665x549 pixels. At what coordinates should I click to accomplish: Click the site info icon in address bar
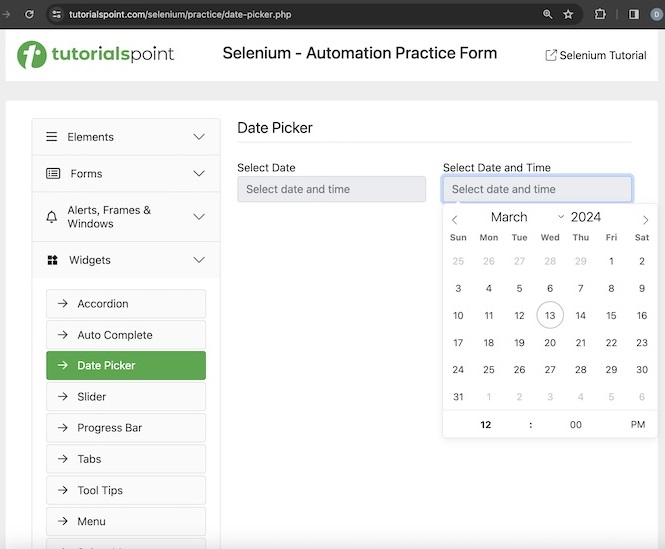point(56,14)
